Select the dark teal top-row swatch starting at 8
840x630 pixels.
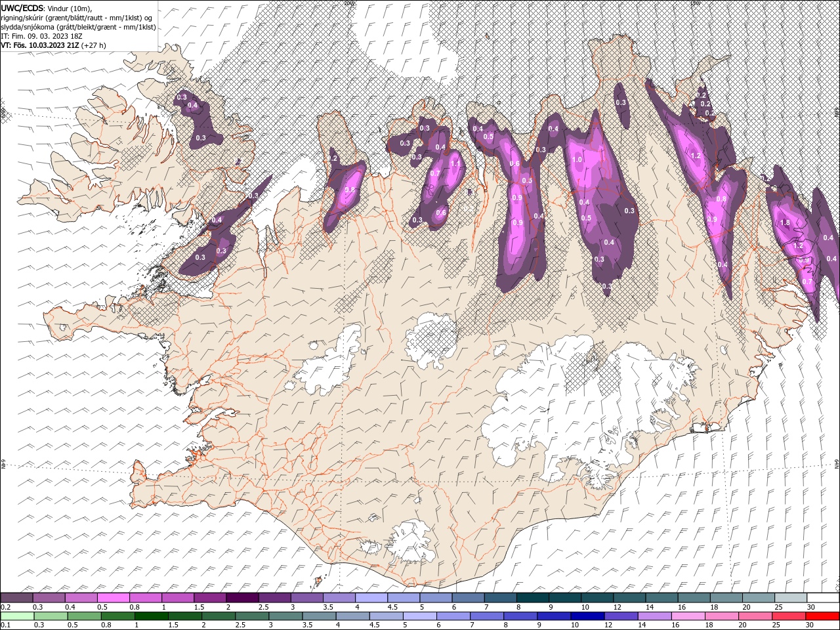532,598
